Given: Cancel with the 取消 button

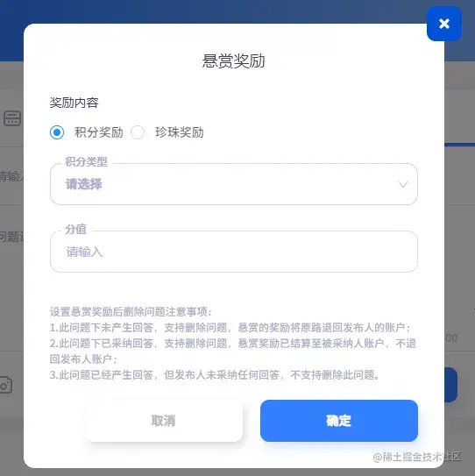Looking at the screenshot, I should click(x=164, y=421).
